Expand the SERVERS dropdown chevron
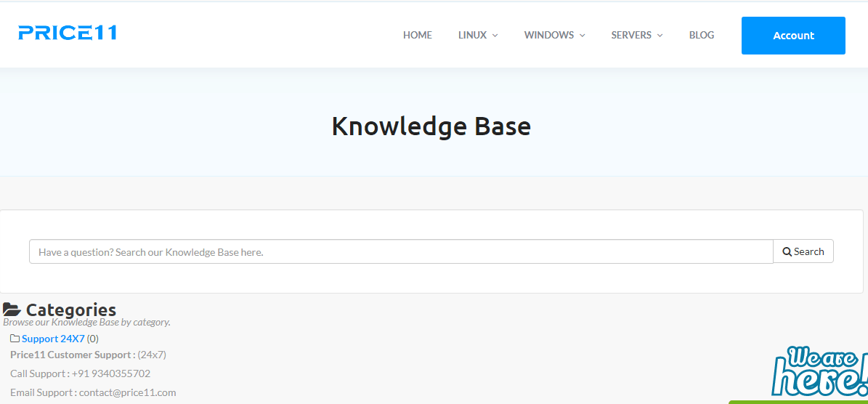Image resolution: width=868 pixels, height=404 pixels. (660, 36)
